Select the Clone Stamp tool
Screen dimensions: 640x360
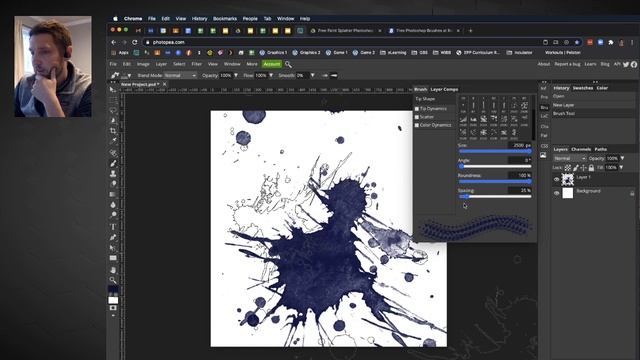coord(113,174)
